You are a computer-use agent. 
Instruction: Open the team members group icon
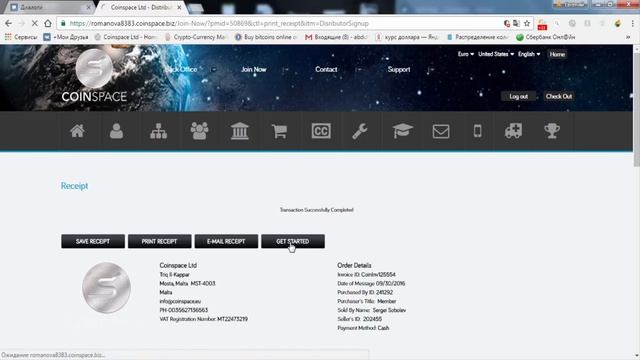point(199,131)
